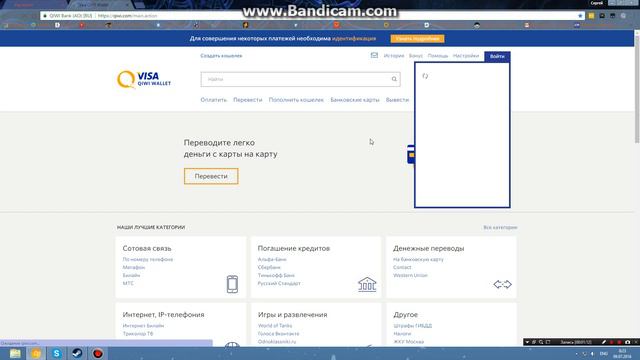
Task: Click the magnifier icon in the search box
Action: coord(394,79)
